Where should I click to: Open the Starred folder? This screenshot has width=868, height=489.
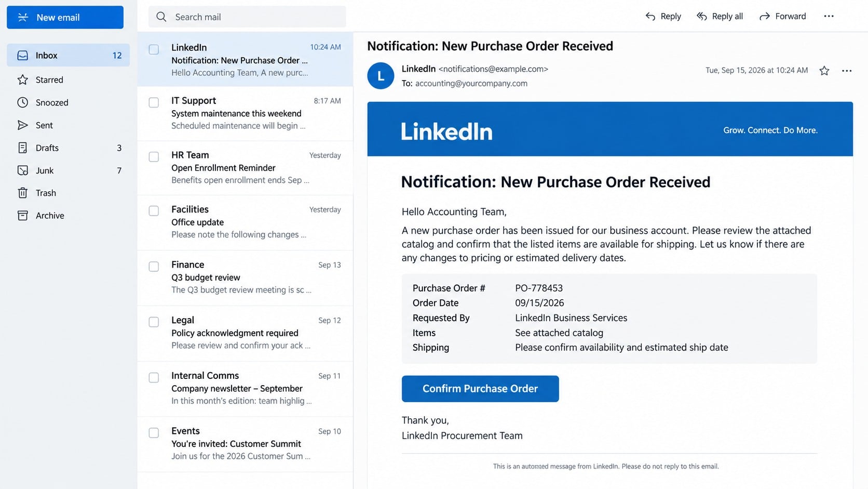tap(69, 80)
